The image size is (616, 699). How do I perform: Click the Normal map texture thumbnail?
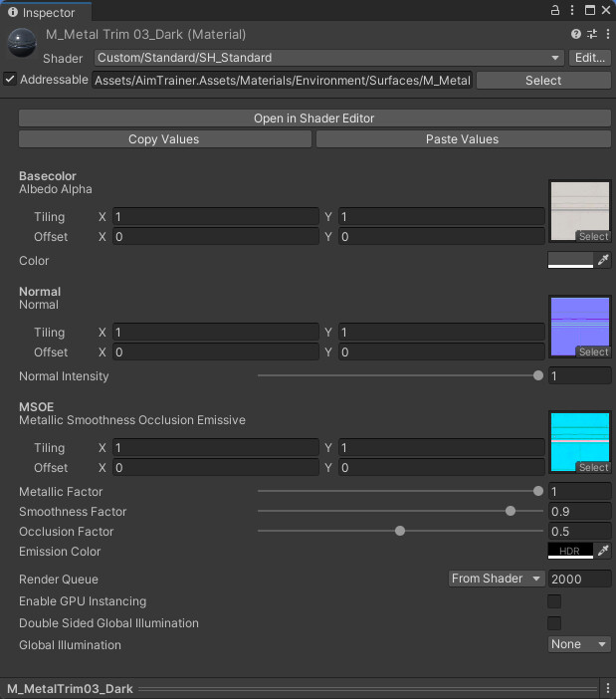click(x=580, y=327)
